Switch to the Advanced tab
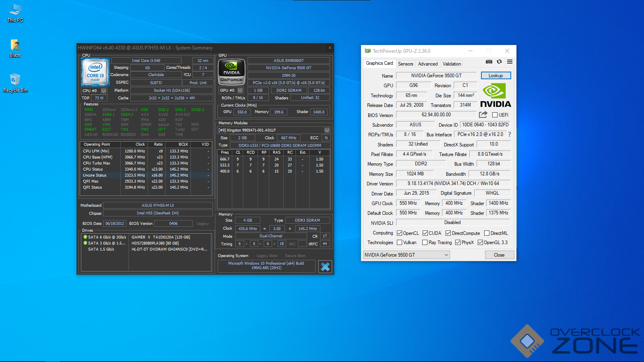 [427, 64]
